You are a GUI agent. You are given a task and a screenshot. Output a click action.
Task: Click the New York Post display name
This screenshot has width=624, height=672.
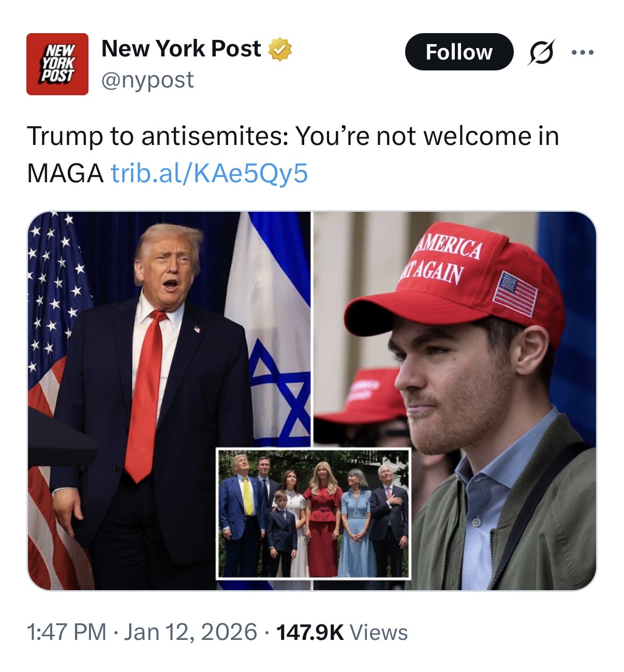click(181, 49)
